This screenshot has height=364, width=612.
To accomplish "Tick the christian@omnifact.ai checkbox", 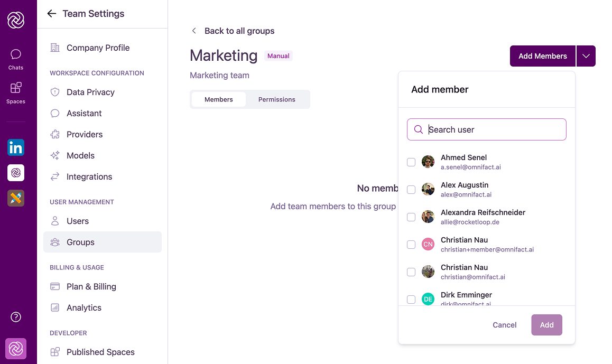I will [x=411, y=272].
